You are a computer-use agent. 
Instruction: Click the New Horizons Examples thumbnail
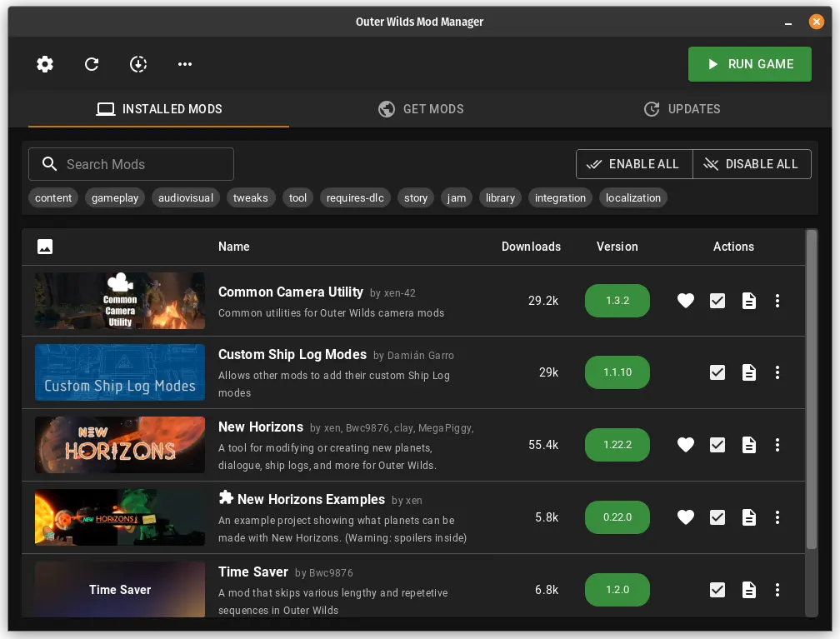click(x=120, y=517)
